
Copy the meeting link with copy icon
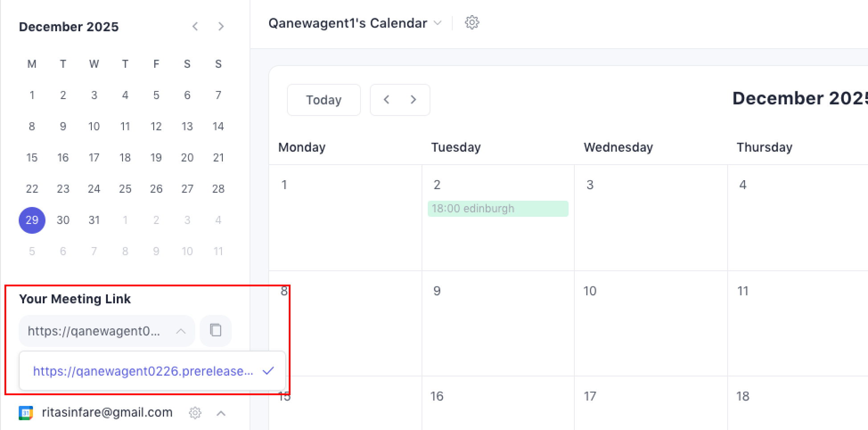click(x=216, y=331)
